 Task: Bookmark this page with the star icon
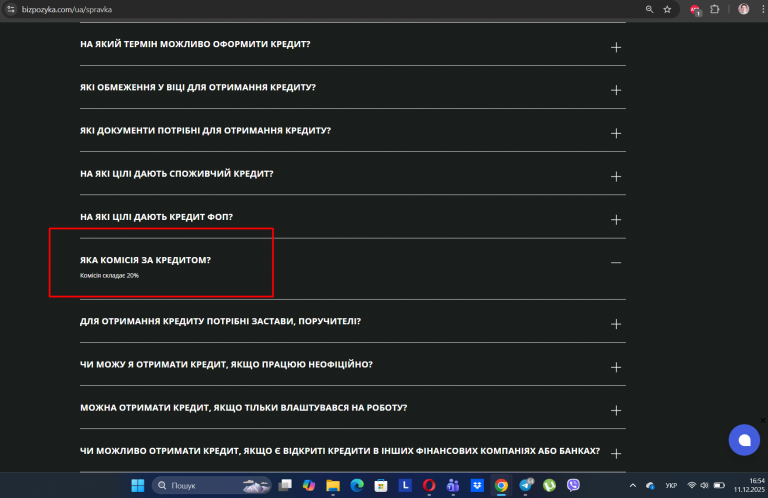pyautogui.click(x=667, y=9)
